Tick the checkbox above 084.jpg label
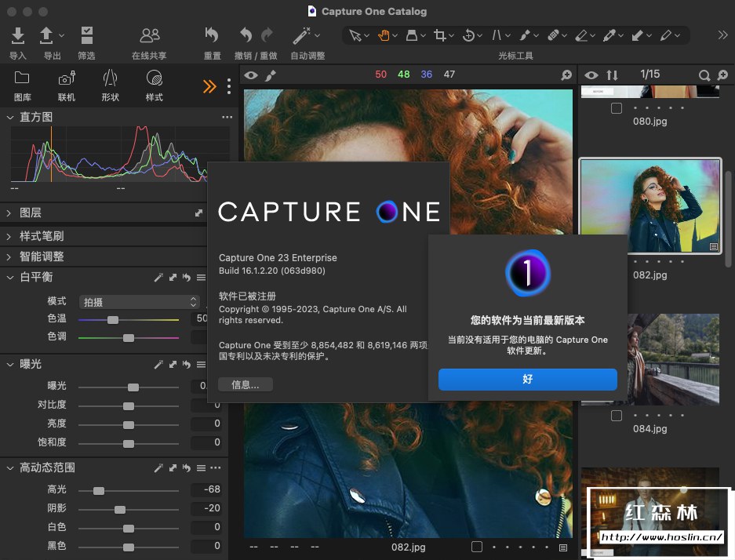 [617, 416]
